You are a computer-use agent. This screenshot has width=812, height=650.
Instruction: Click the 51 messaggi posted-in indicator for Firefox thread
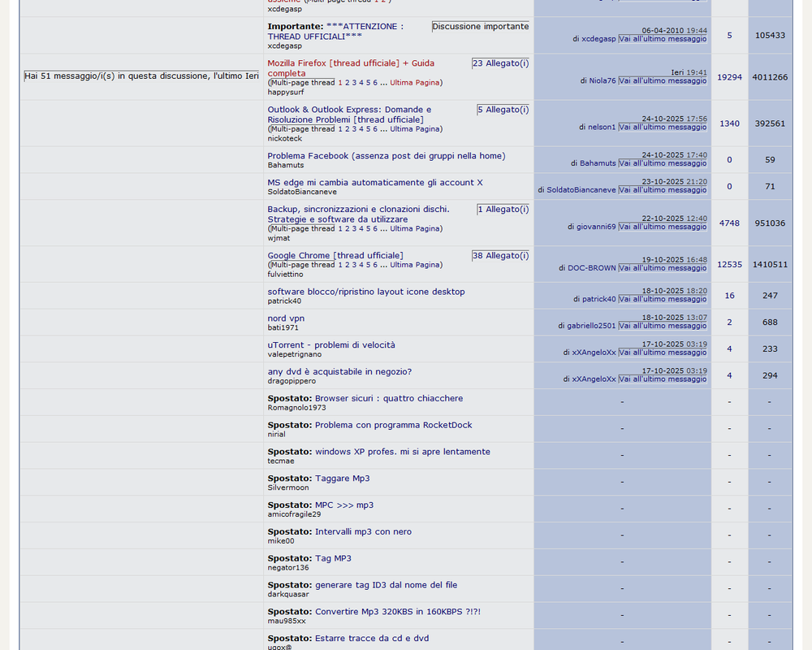(141, 76)
